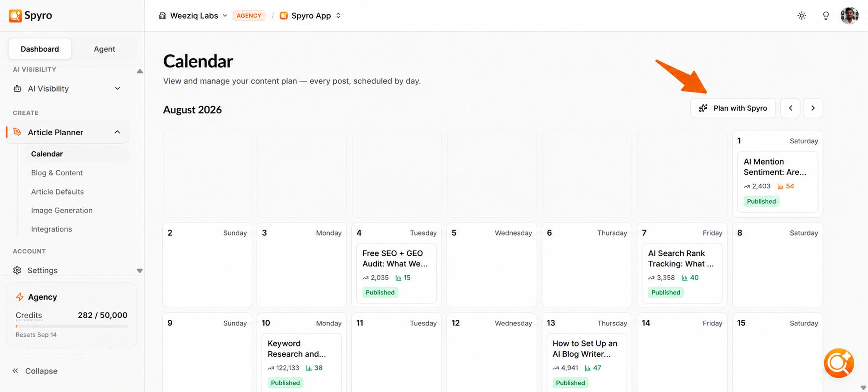Select Calendar in the sidebar

(x=77, y=154)
